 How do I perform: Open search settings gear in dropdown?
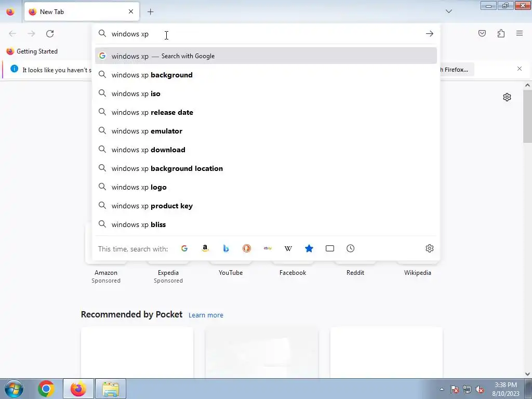(430, 248)
